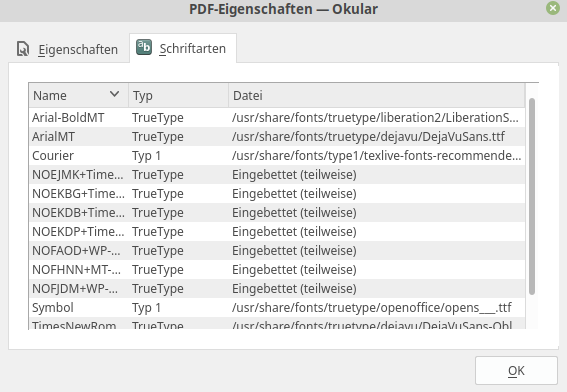The image size is (567, 392).
Task: Select the NOFHNN+MT-... font row
Action: point(277,269)
